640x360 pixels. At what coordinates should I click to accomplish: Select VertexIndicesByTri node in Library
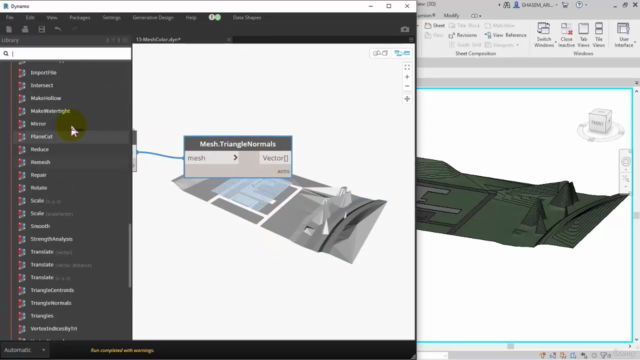point(53,329)
